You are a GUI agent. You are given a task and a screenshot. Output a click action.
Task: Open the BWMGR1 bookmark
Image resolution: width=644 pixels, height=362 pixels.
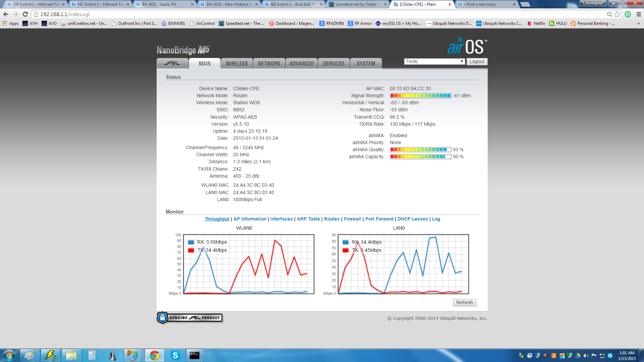pyautogui.click(x=173, y=23)
